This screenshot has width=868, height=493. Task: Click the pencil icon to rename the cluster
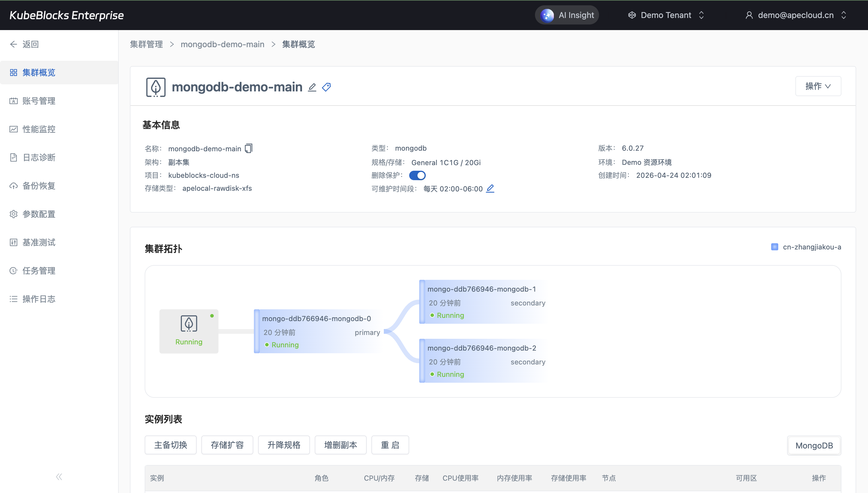(312, 87)
